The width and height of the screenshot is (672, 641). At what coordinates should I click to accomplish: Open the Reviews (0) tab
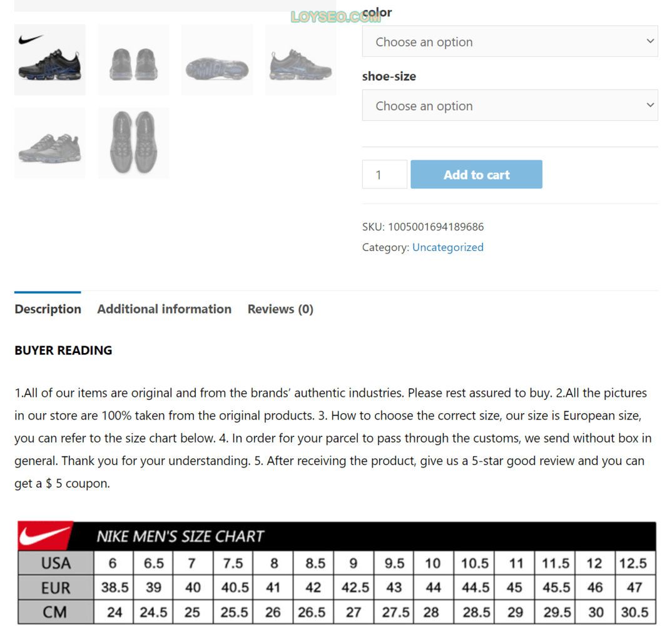pos(280,309)
